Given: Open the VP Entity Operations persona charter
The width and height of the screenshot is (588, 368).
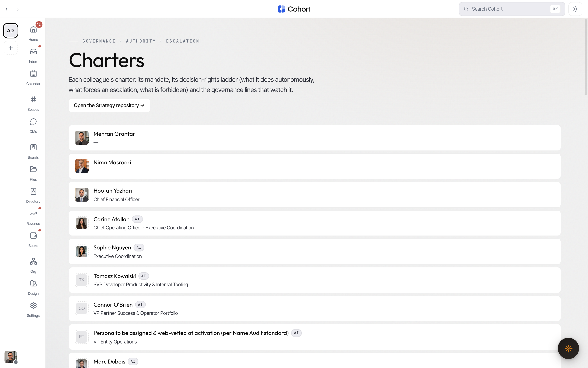Looking at the screenshot, I should point(315,337).
